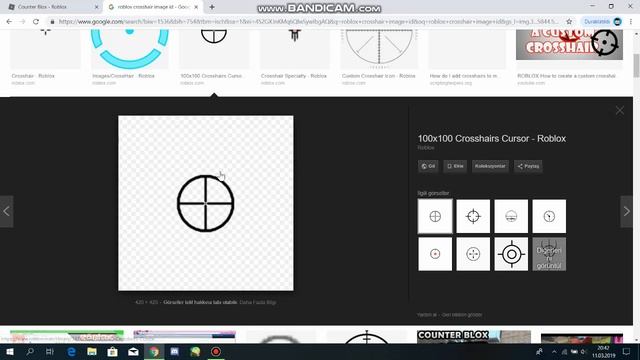Image resolution: width=640 pixels, height=360 pixels.
Task: Open Chrome profile avatar button
Action: tap(618, 22)
